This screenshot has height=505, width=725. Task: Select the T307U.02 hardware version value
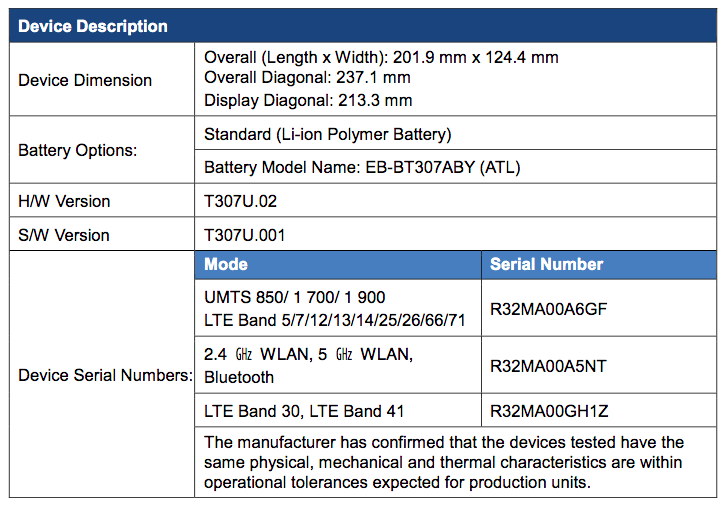tap(240, 201)
